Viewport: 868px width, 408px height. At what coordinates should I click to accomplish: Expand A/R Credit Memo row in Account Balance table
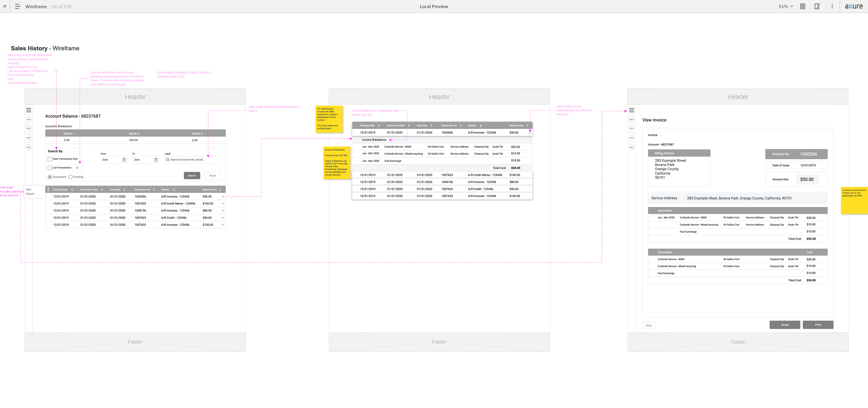pyautogui.click(x=223, y=204)
